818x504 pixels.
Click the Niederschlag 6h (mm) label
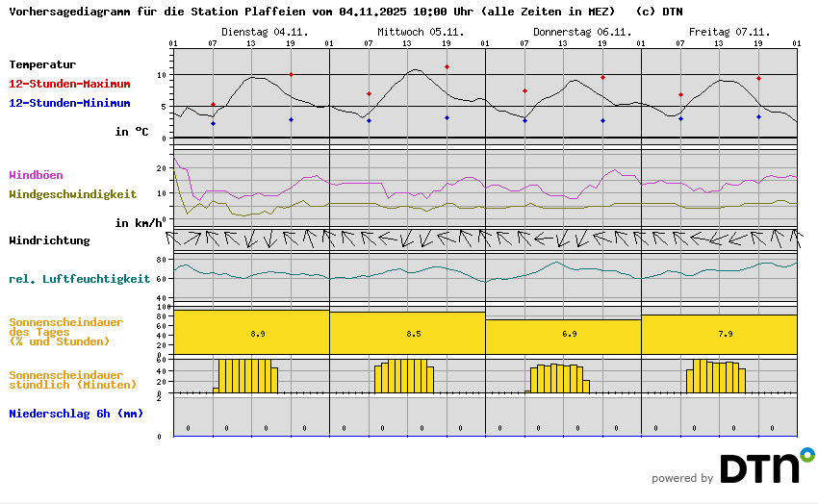click(x=75, y=414)
